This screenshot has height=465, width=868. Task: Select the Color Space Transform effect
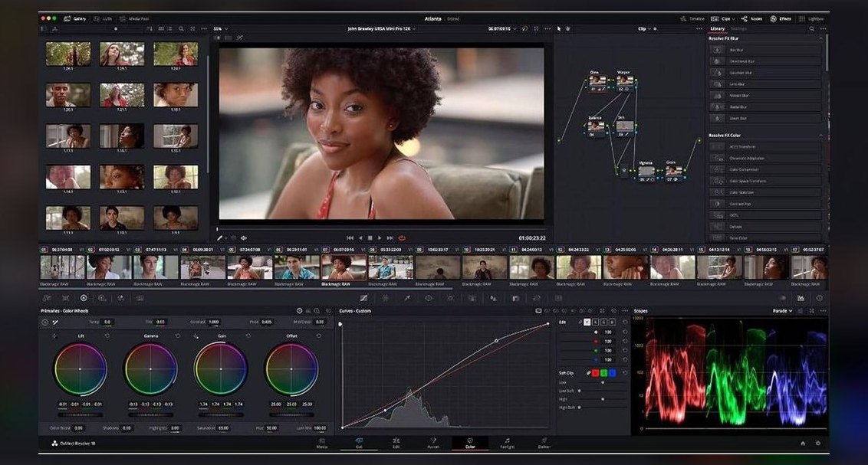coord(765,181)
